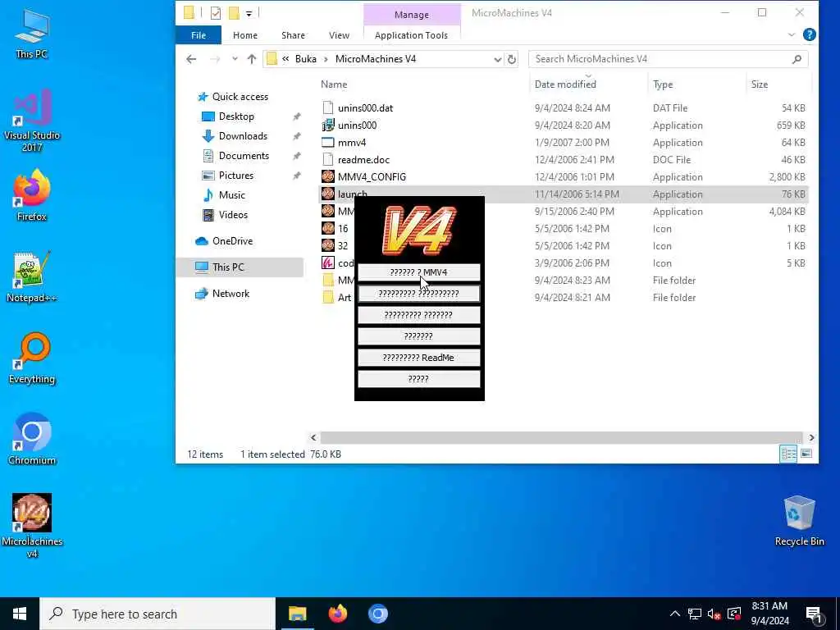Image resolution: width=840 pixels, height=630 pixels.
Task: Click New folder icon in title bar
Action: (x=234, y=13)
